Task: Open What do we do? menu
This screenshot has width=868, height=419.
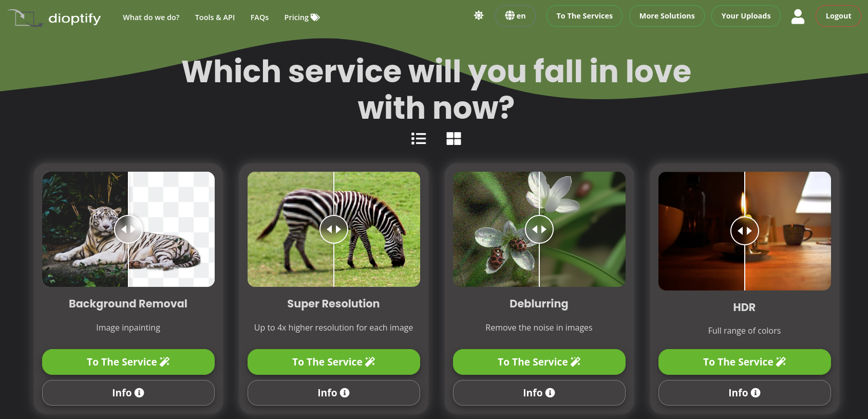Action: [x=151, y=17]
